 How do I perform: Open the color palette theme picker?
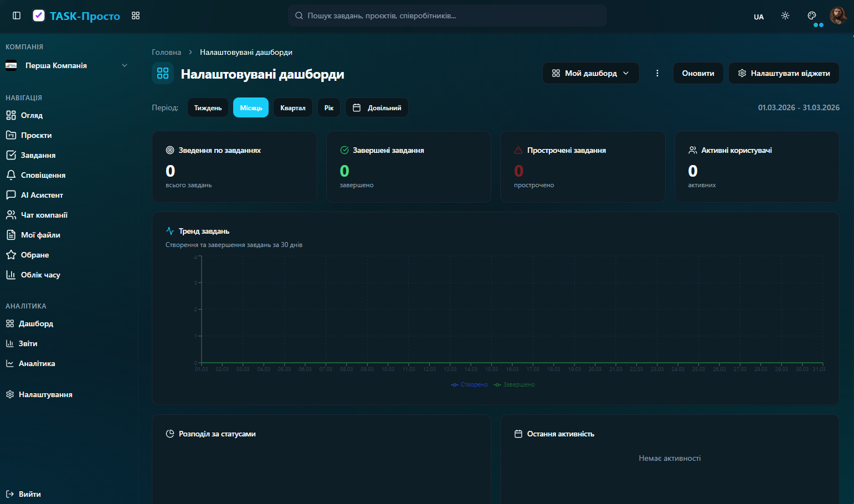pyautogui.click(x=812, y=16)
